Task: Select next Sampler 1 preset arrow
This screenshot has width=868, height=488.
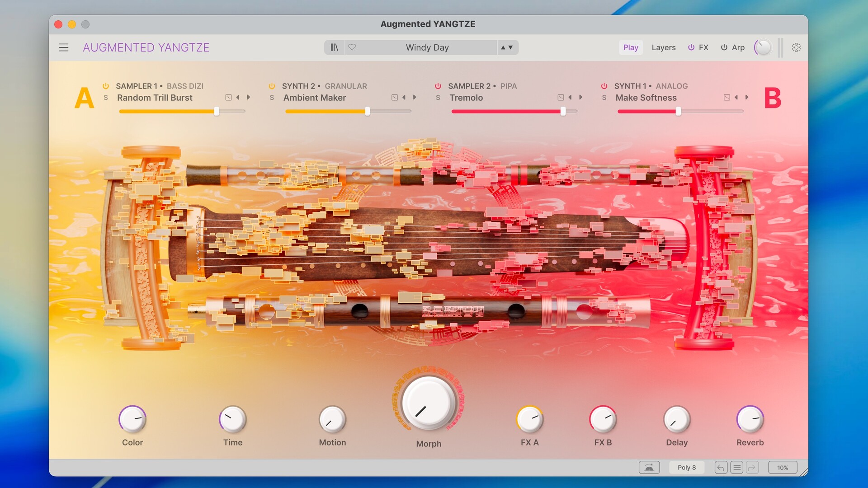Action: pos(248,97)
